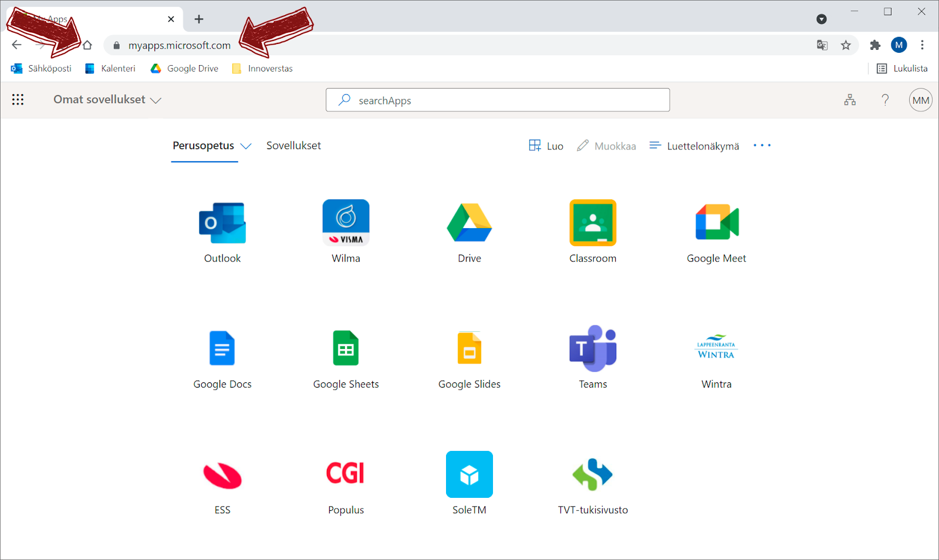The height and width of the screenshot is (560, 939).
Task: Open a new browser tab
Action: coord(199,19)
